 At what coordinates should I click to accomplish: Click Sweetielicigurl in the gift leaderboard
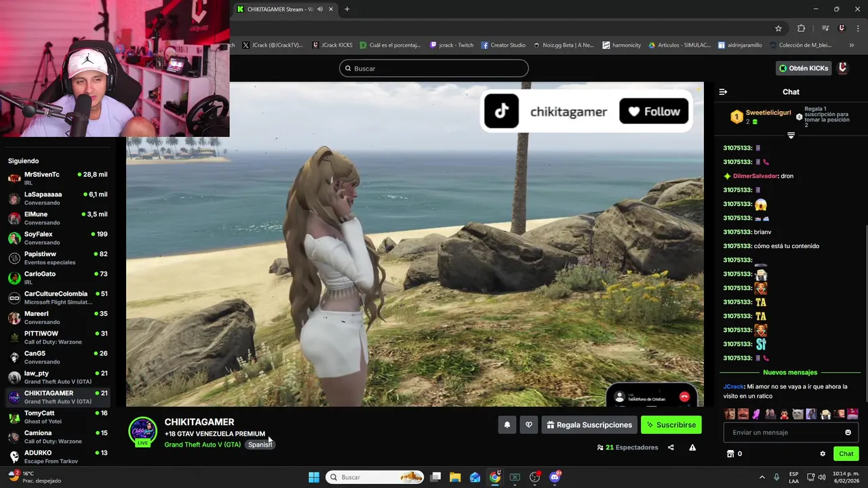(768, 113)
